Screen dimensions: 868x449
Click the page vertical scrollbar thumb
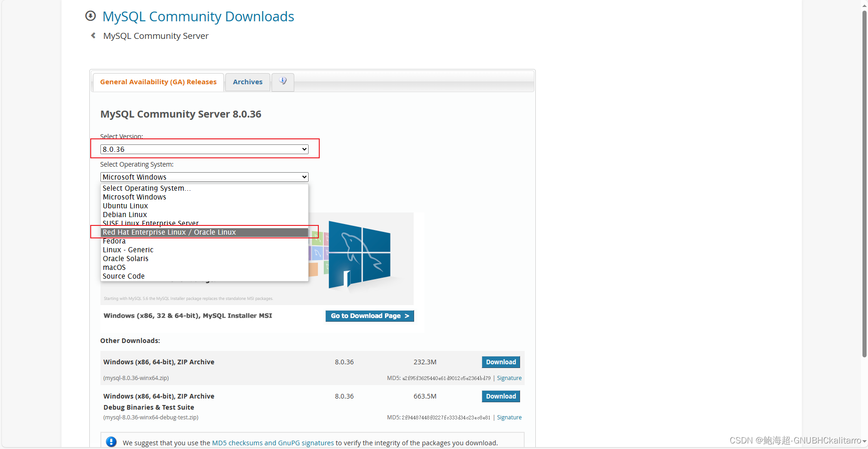864,184
